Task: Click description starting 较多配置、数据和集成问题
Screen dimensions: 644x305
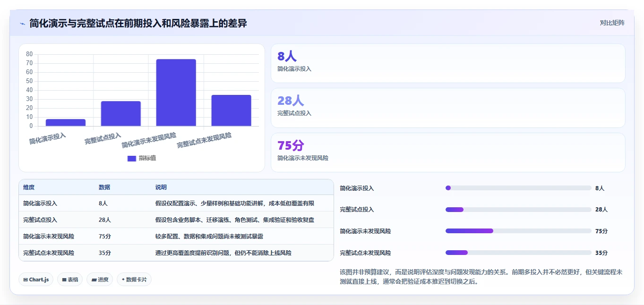Action: tap(209, 237)
